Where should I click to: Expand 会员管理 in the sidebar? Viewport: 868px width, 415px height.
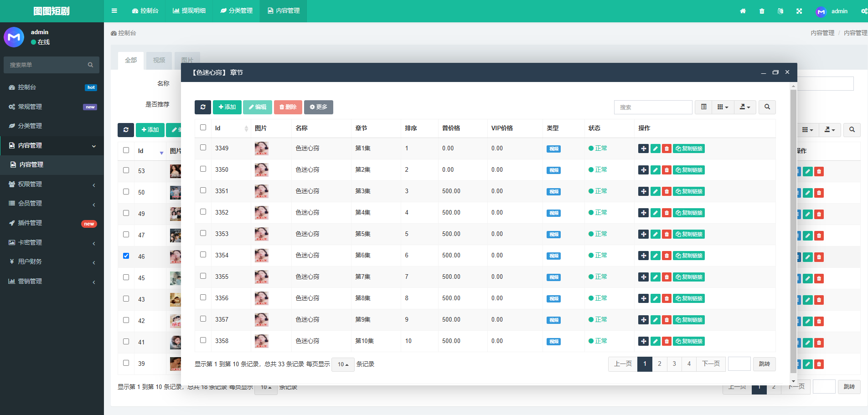(52, 204)
